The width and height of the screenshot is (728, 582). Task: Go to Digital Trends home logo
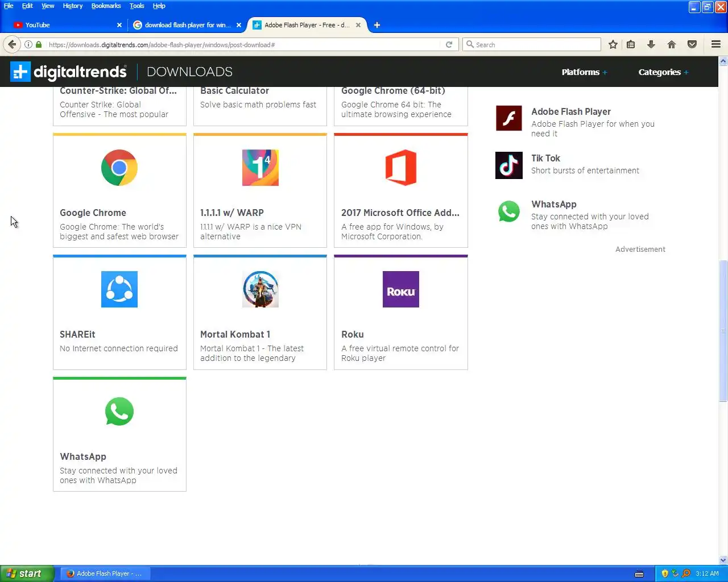click(x=68, y=72)
